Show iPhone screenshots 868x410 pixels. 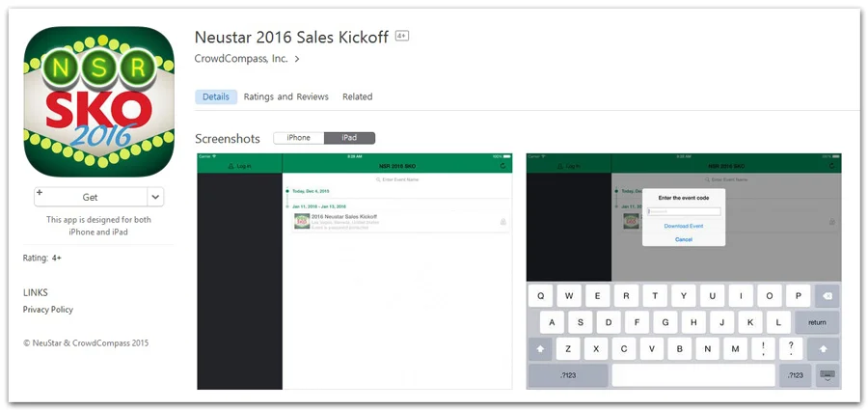pos(298,138)
